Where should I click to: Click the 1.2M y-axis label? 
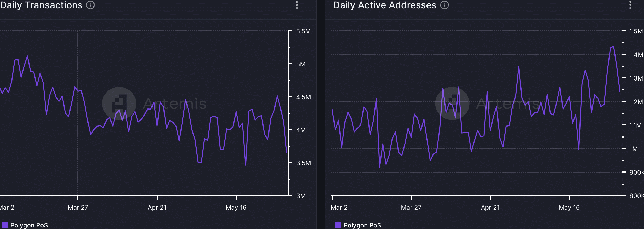(636, 102)
